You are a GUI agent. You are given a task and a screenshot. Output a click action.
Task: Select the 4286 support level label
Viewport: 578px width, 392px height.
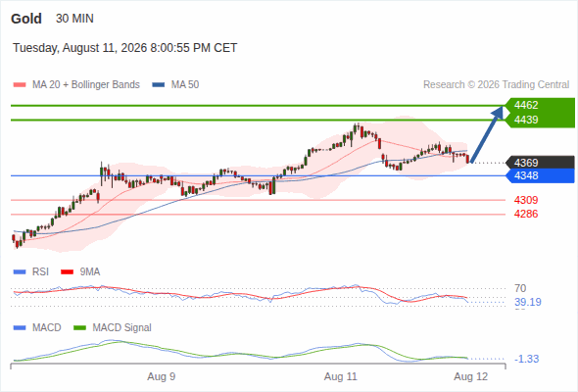tap(526, 214)
